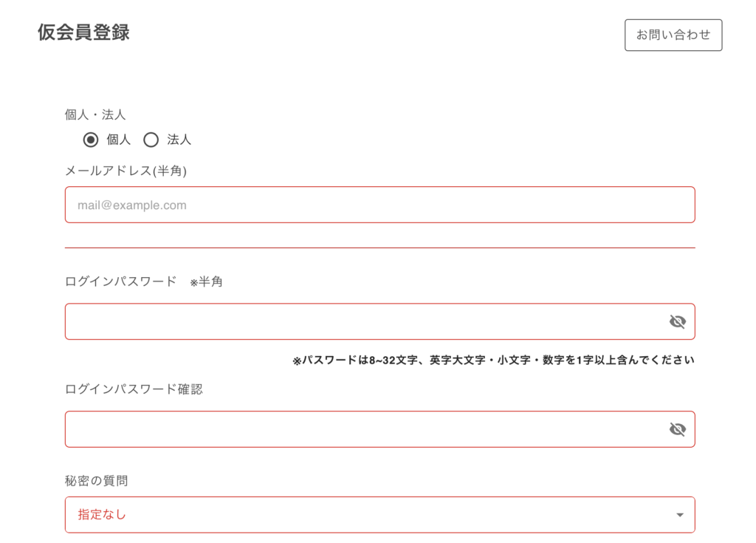Screen dimensions: 756x543
Task: Click into the ログインパスワード input field
Action: (362, 321)
